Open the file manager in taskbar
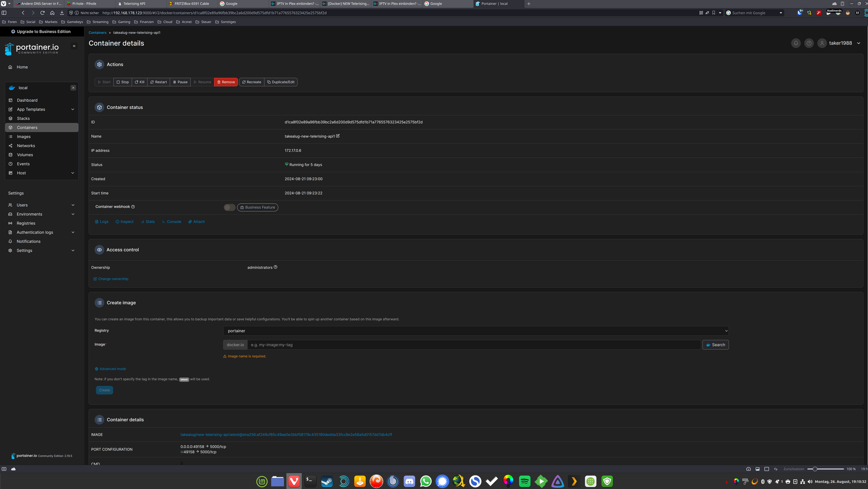This screenshot has height=489, width=868. (277, 481)
